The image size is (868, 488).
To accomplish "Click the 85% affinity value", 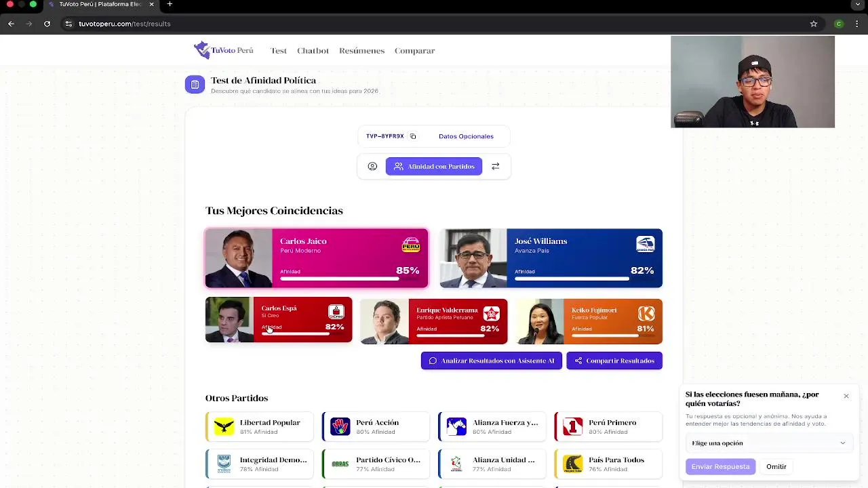I will pyautogui.click(x=408, y=270).
